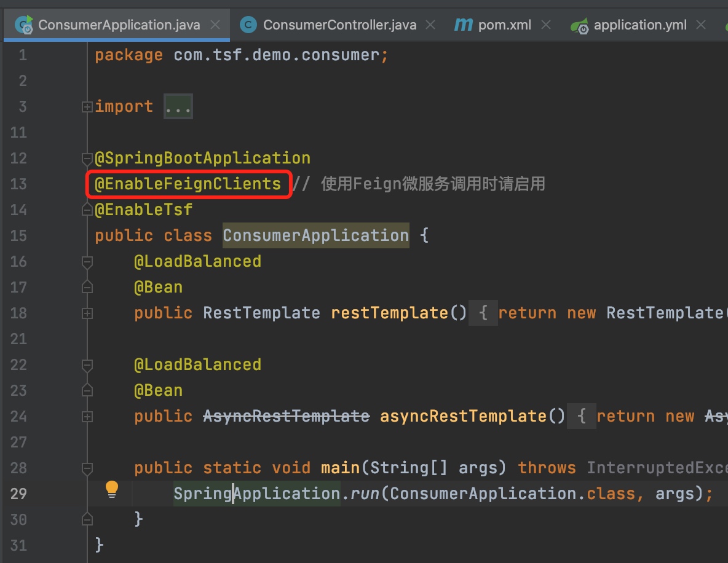Collapse the main method using the line 28 fold marker
This screenshot has height=563, width=728.
tap(87, 468)
